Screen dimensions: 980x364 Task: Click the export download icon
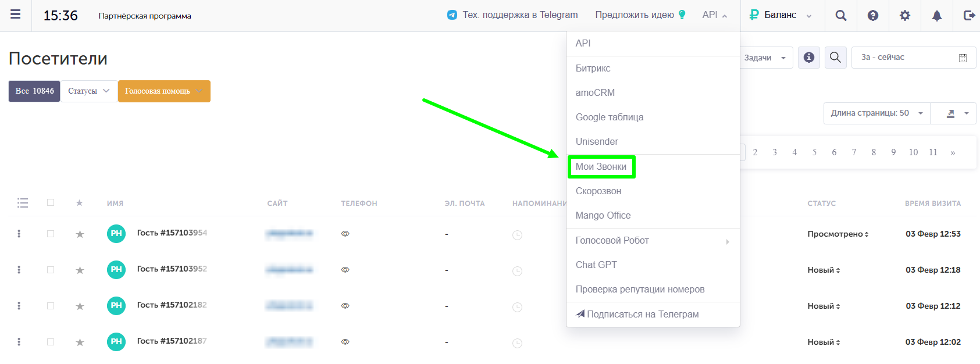tap(952, 113)
